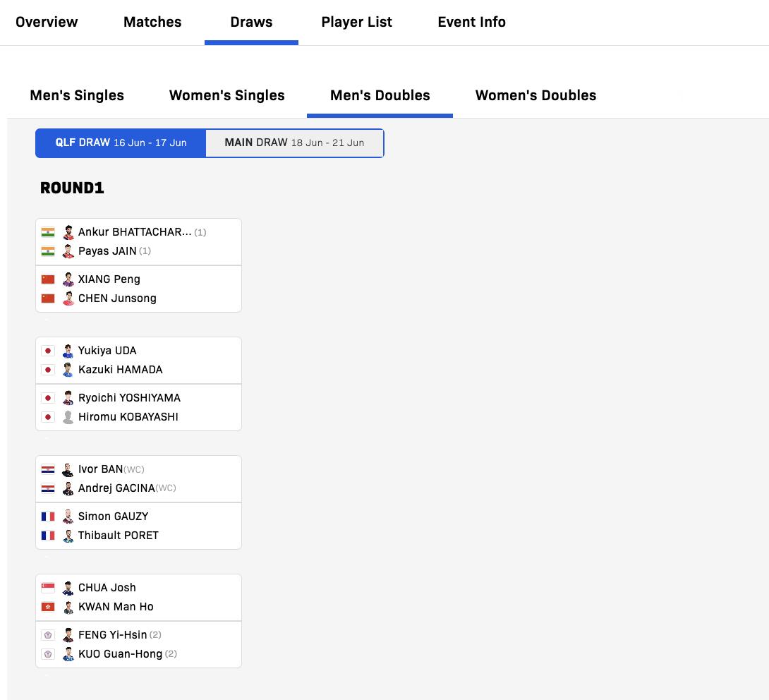
Task: Open the Overview tab
Action: (47, 22)
